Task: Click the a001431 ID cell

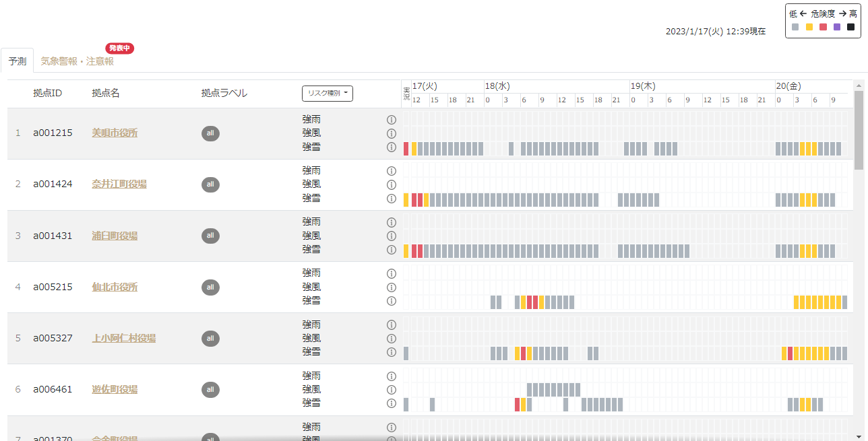Action: (53, 236)
